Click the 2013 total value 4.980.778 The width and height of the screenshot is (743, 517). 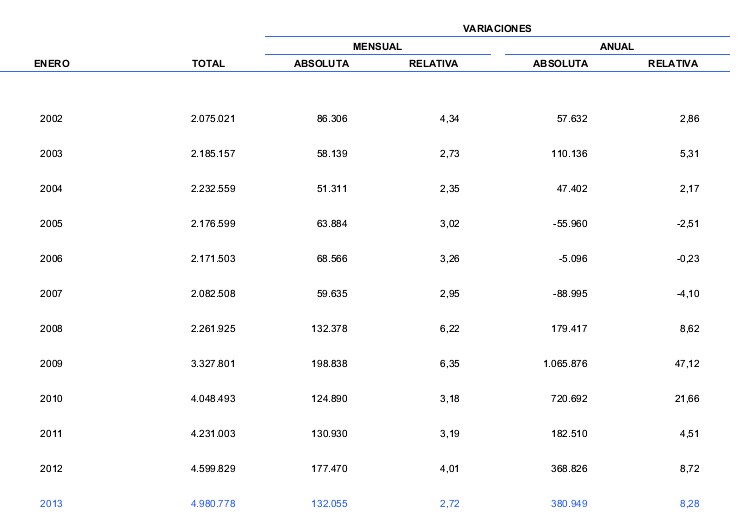tap(212, 504)
